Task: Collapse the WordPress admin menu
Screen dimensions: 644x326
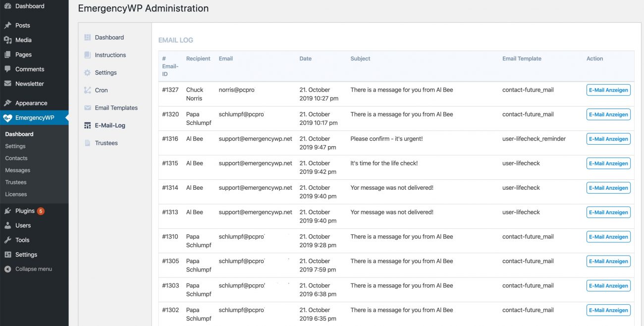Action: pos(34,269)
